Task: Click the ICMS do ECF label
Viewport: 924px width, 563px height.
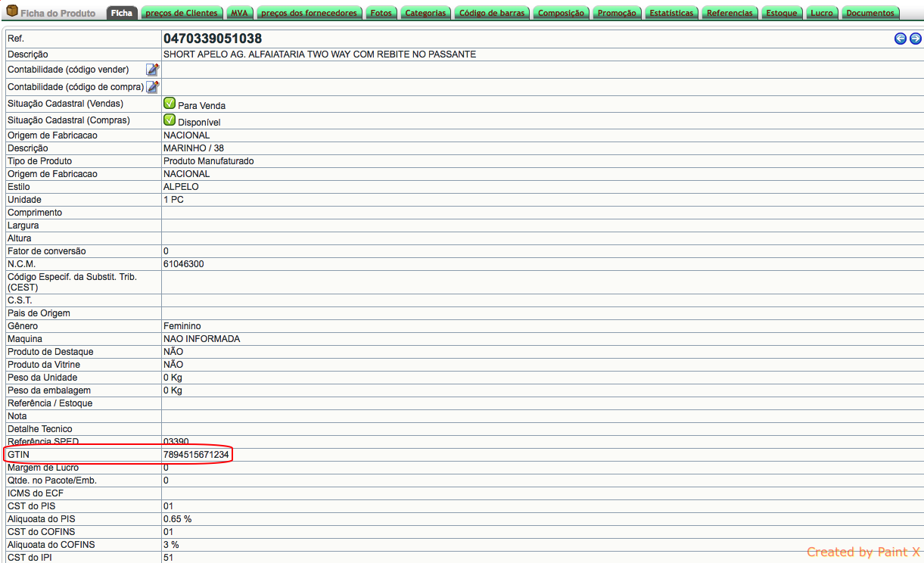Action: coord(36,493)
